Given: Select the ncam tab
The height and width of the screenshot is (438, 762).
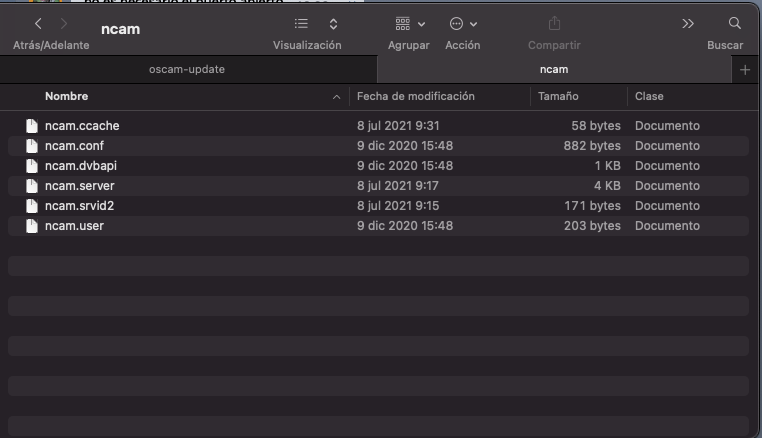Looking at the screenshot, I should point(553,69).
